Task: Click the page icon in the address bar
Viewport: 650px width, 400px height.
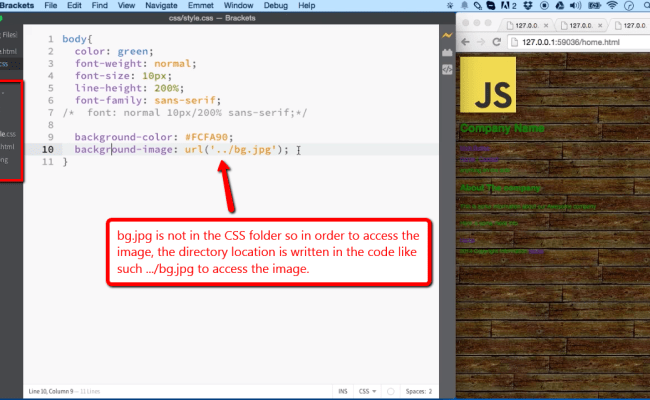Action: click(514, 42)
